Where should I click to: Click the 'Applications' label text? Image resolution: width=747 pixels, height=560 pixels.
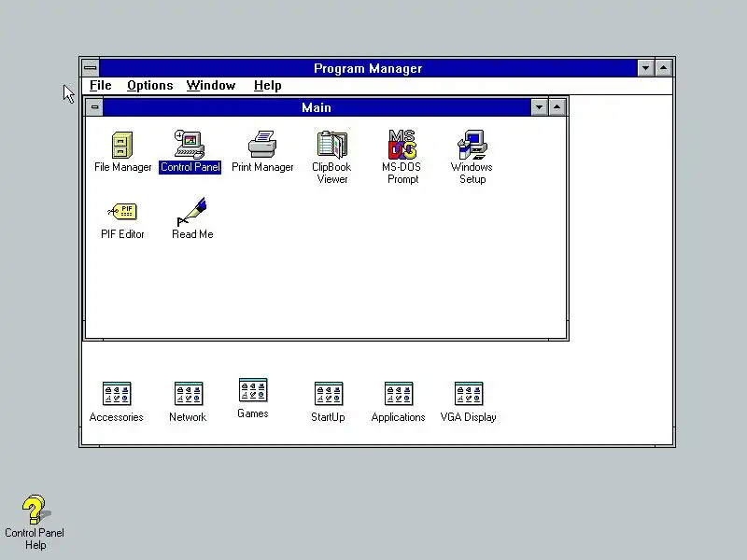point(399,417)
